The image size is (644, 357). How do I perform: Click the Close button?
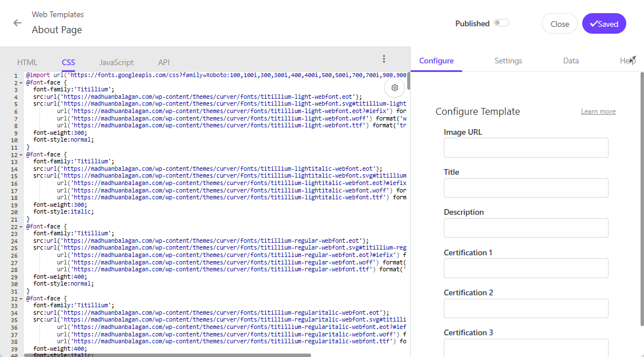tap(559, 24)
